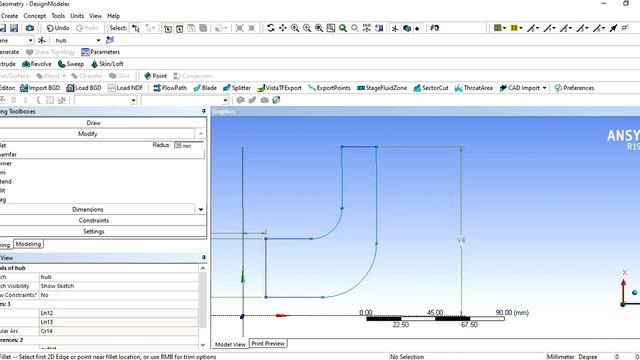
Task: Open the Concept menu
Action: (35, 16)
